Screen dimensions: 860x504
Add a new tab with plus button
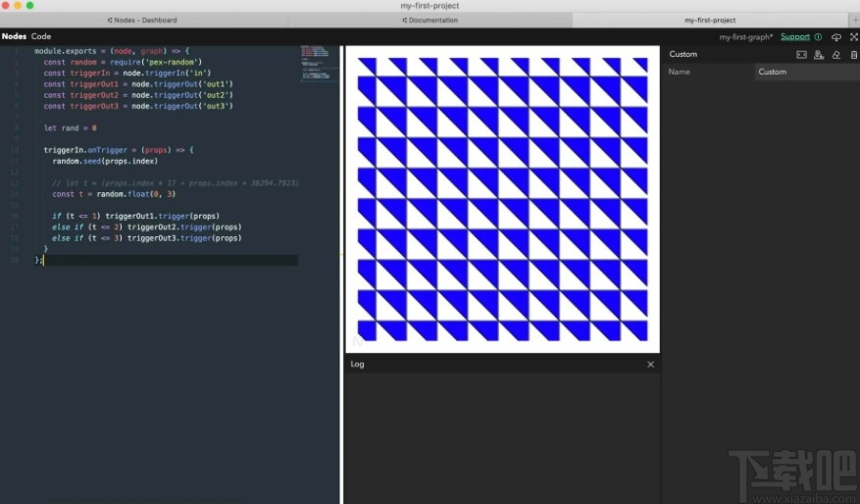pos(854,20)
